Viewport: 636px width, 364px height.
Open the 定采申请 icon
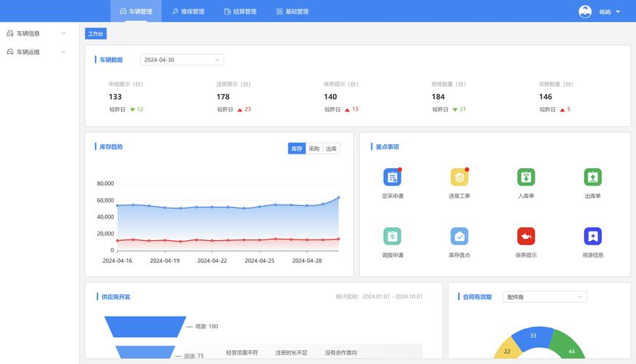pyautogui.click(x=392, y=177)
